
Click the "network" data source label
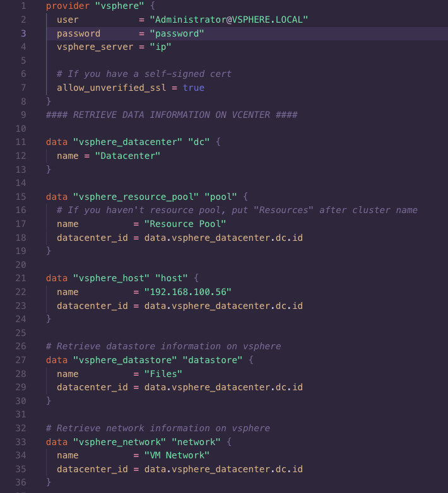(x=196, y=442)
